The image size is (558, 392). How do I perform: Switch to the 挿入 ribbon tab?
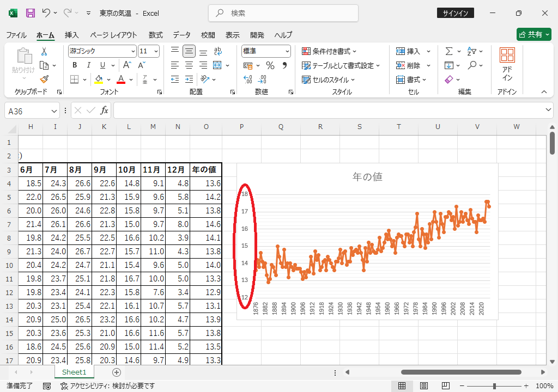click(71, 35)
